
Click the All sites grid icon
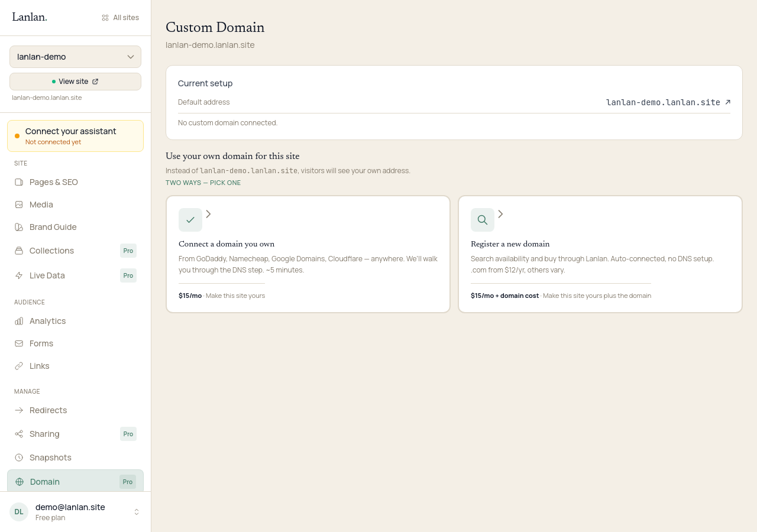(x=105, y=18)
